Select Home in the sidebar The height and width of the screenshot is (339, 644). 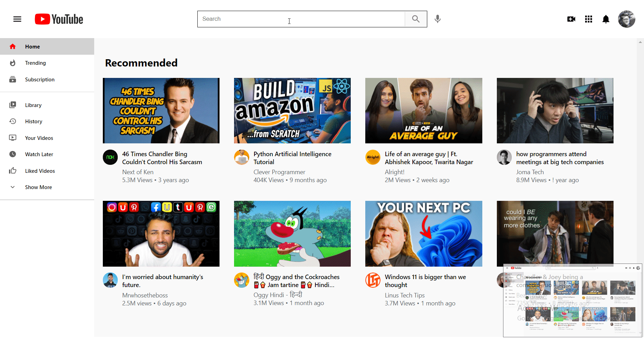coord(47,46)
